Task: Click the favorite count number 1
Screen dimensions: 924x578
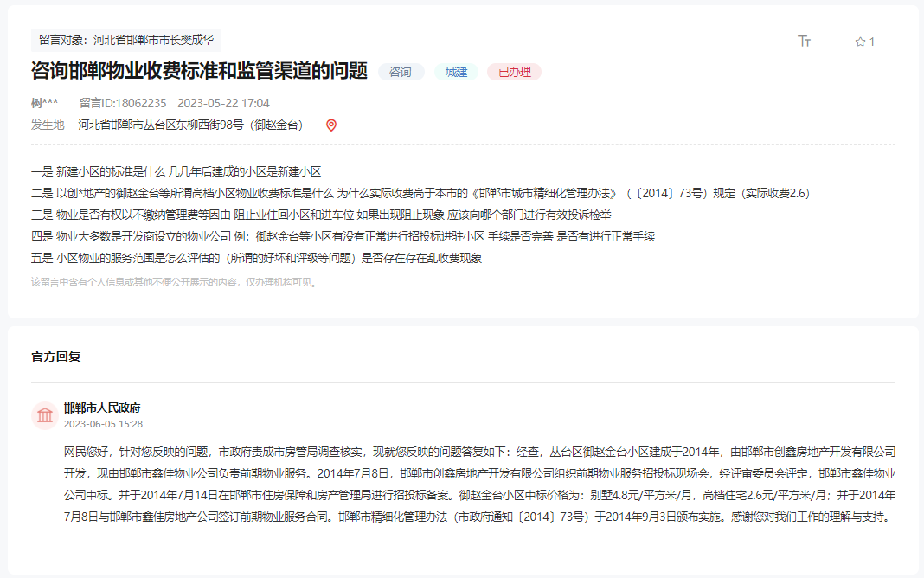Action: [x=871, y=42]
